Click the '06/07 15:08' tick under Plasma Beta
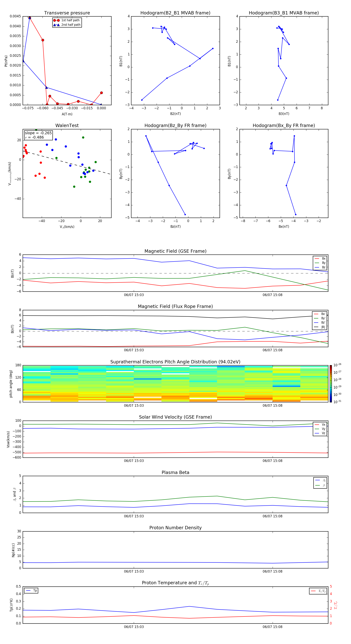 [272, 516]
